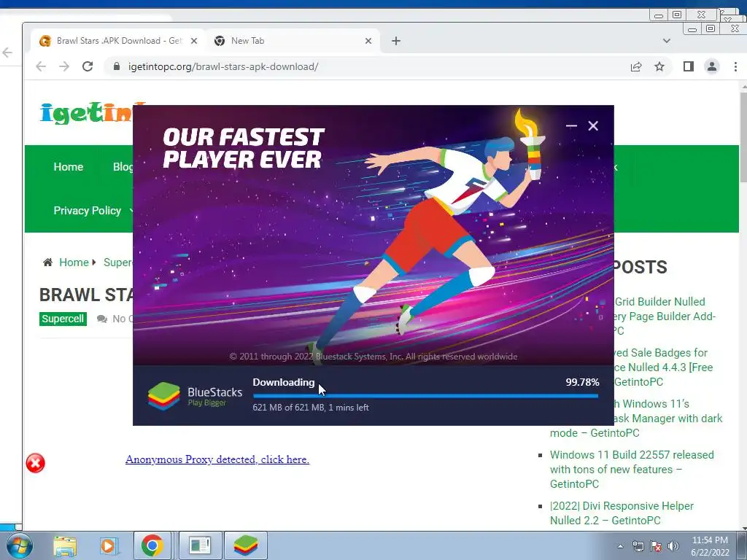Click the Action Center flag tray icon

(x=656, y=547)
